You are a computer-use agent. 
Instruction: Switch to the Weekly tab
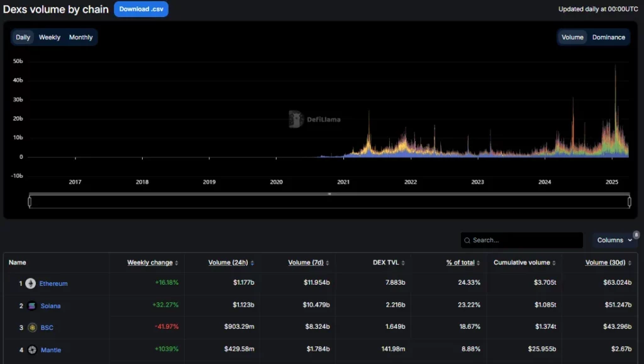(50, 37)
